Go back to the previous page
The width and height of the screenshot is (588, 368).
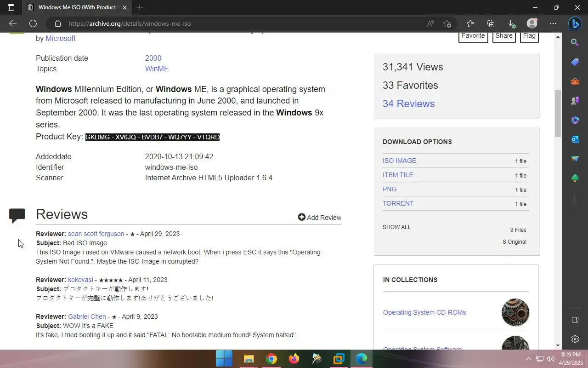(x=13, y=23)
